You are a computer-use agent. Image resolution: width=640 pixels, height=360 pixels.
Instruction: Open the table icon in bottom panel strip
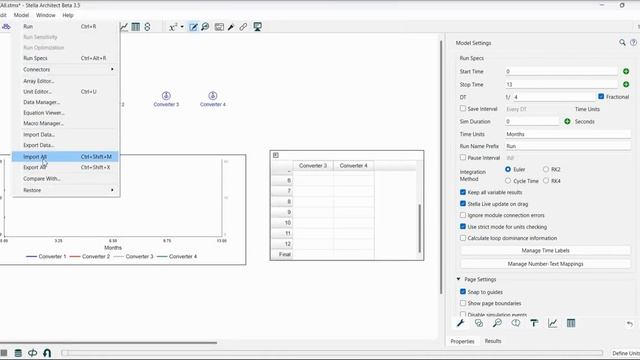[x=571, y=323]
